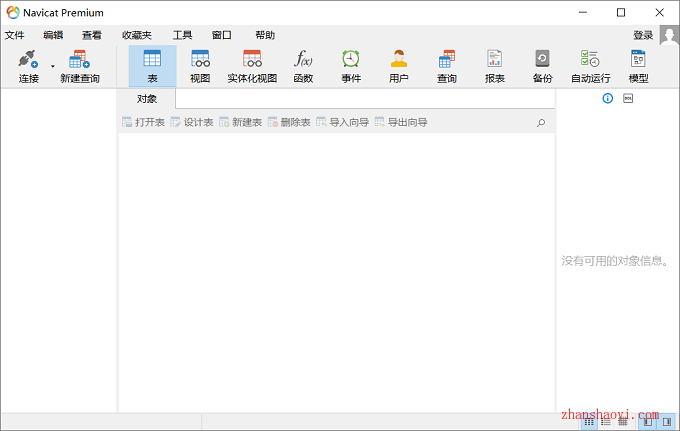Open the Report (报表) section
Image resolution: width=680 pixels, height=431 pixels.
(494, 66)
